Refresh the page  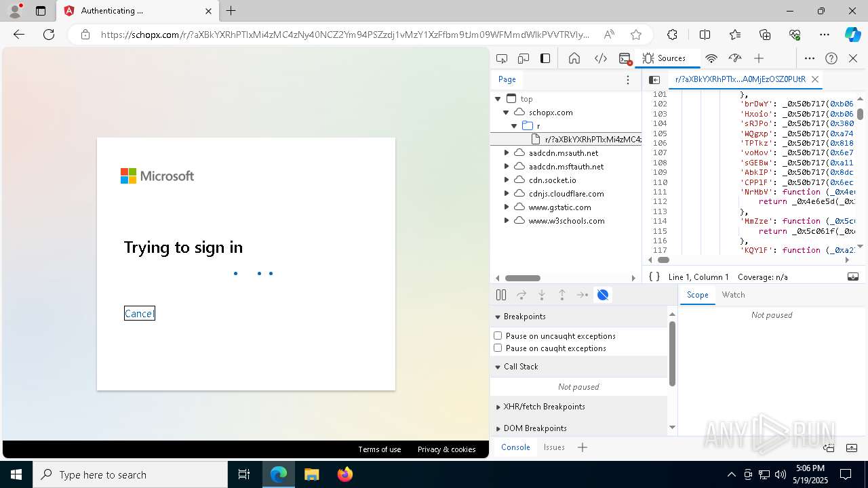tap(49, 35)
